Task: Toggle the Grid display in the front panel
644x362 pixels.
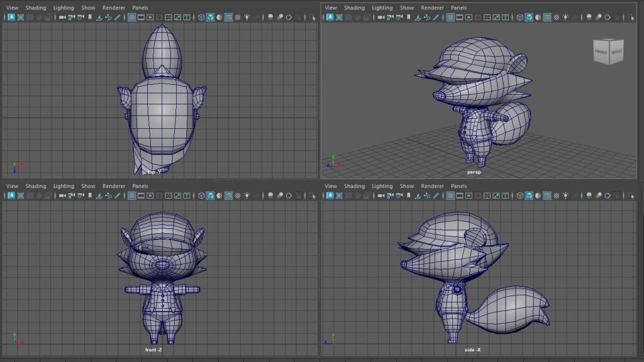Action: pos(132,195)
